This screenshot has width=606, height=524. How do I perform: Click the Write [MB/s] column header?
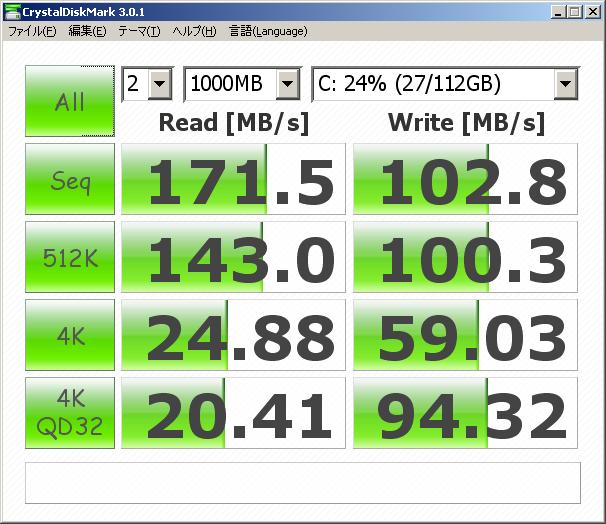pyautogui.click(x=466, y=123)
